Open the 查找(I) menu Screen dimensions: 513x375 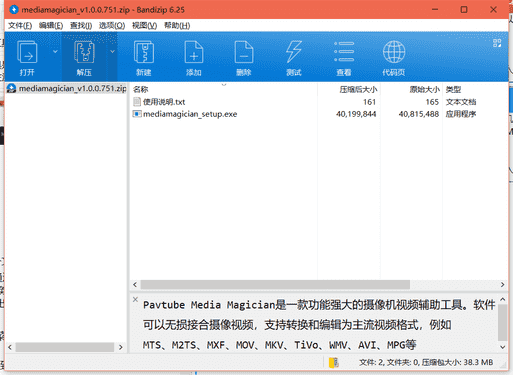[81, 26]
